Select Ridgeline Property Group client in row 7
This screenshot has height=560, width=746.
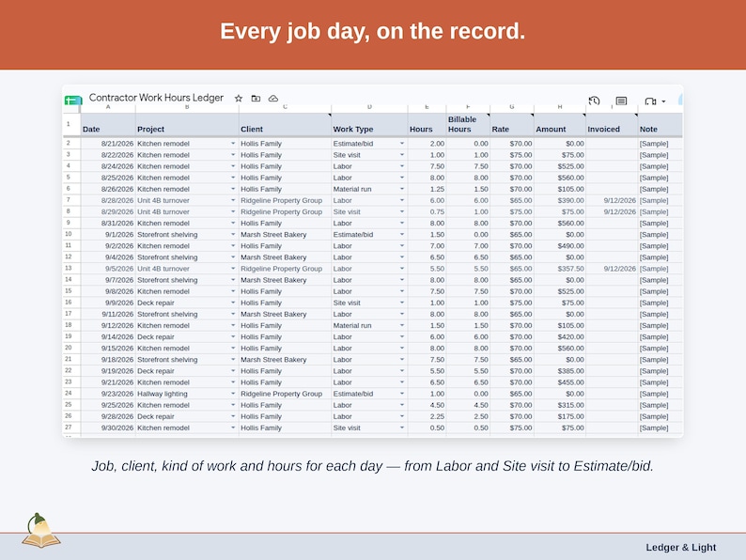285,200
